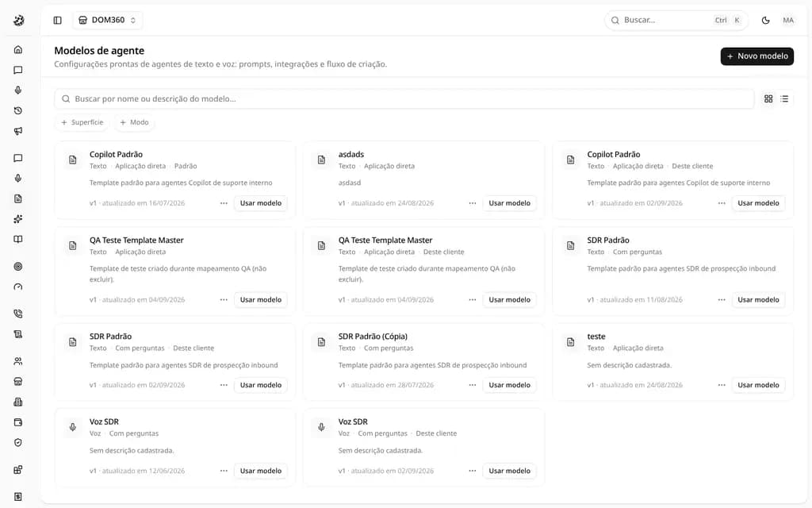Open the wallet icon in sidebar
Viewport: 812px width, 508px height.
click(x=18, y=422)
